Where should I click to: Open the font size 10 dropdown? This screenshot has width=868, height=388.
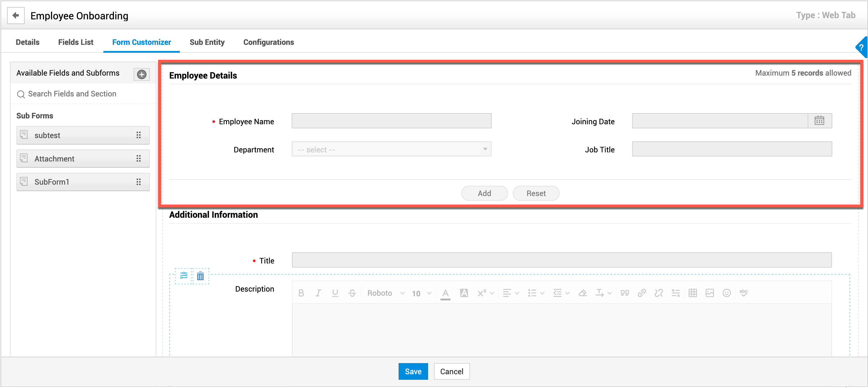[x=421, y=293]
